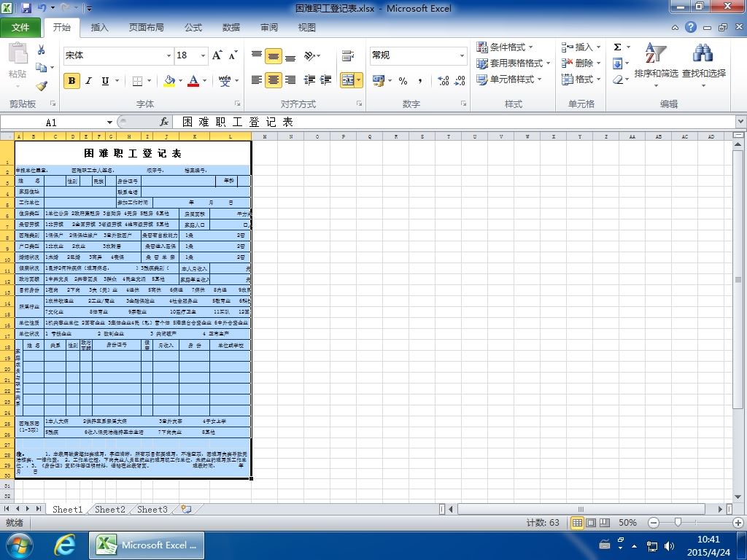Click the Merge and Center button
747x560 pixels.
pyautogui.click(x=347, y=80)
